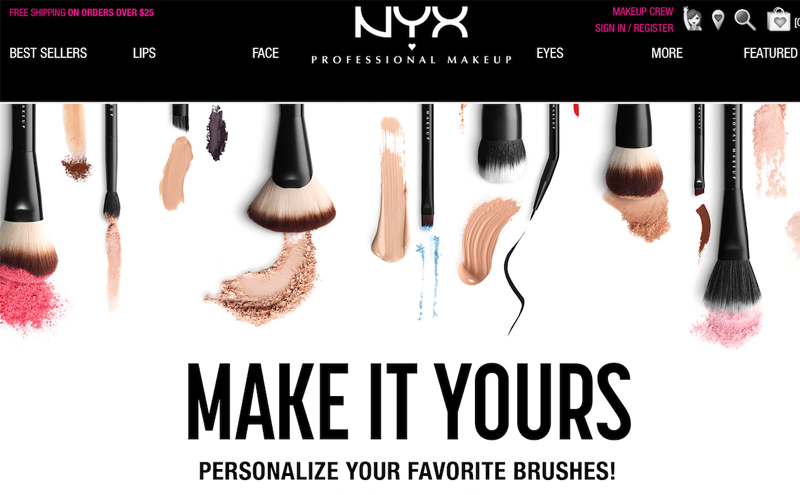Click the free shipping promo text
The width and height of the screenshot is (800, 495).
[x=82, y=13]
